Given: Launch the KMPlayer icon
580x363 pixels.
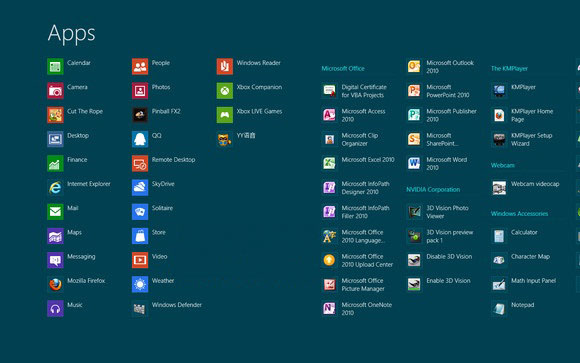Looking at the screenshot, I should [x=499, y=91].
